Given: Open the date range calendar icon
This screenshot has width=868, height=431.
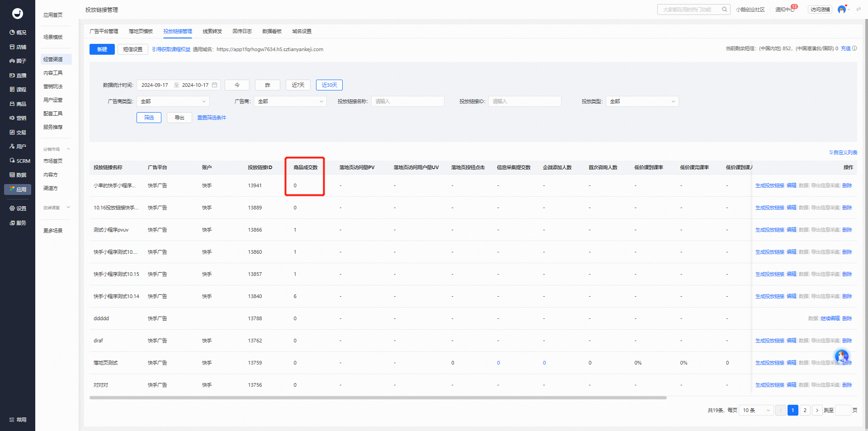Looking at the screenshot, I should (215, 85).
